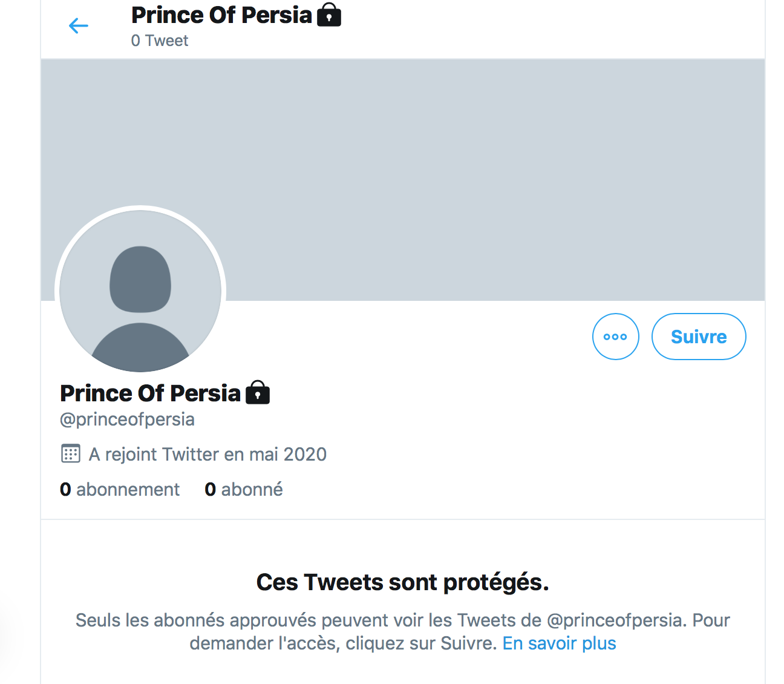Viewport: 784px width, 684px height.
Task: Click the lock icon beside the profile name
Action: 258,393
